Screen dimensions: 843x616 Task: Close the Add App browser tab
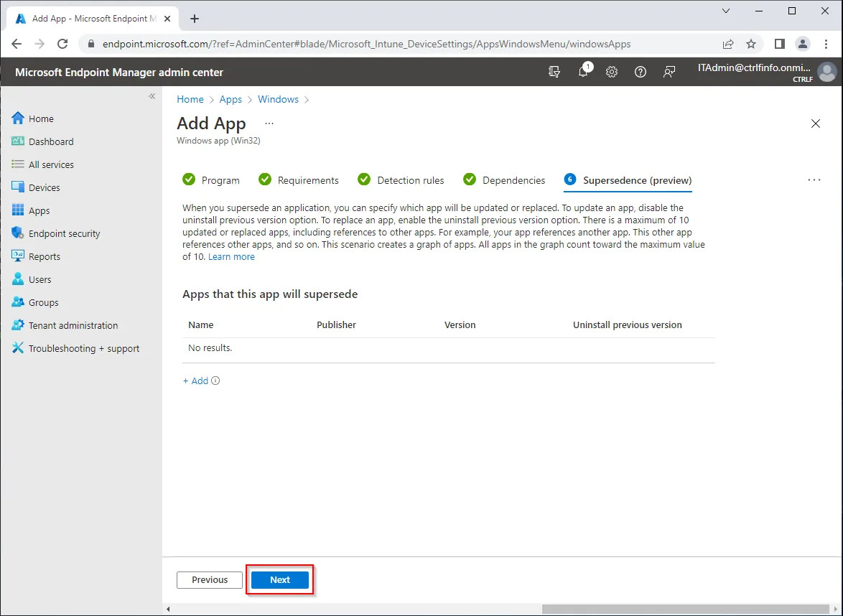point(167,18)
